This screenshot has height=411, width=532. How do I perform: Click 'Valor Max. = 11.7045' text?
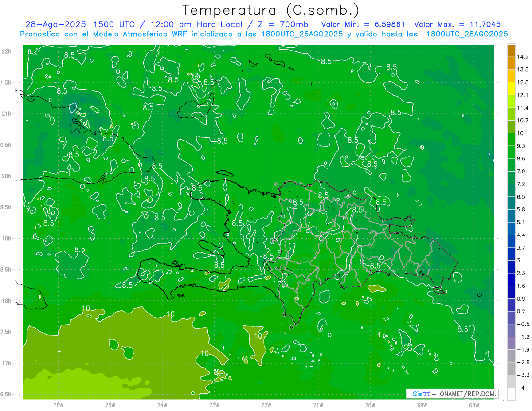click(457, 24)
